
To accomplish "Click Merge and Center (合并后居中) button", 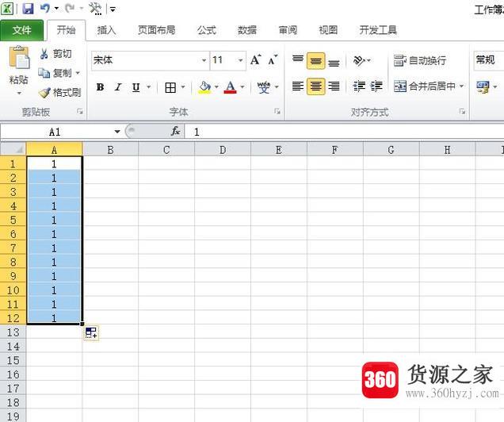I will click(x=424, y=86).
